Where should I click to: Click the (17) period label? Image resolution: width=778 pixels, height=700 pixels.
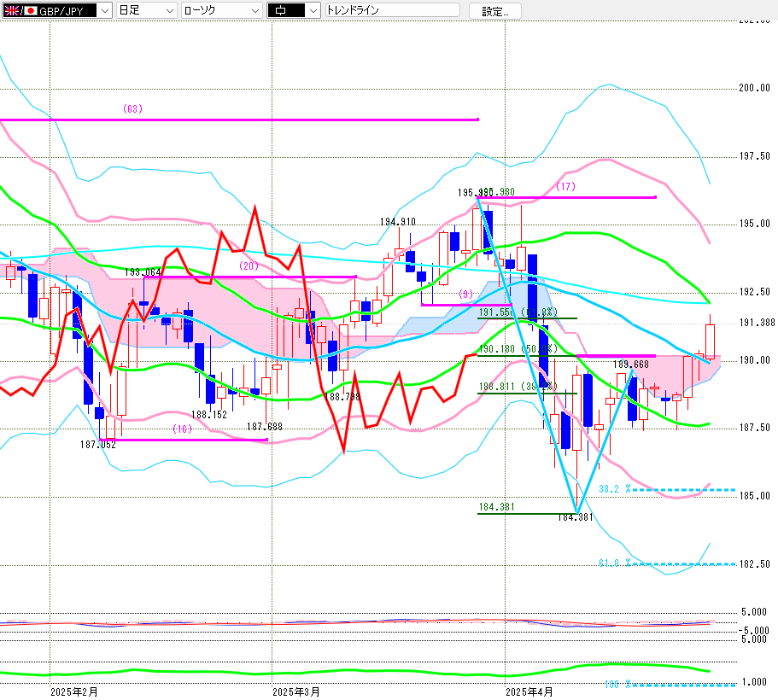pos(565,187)
